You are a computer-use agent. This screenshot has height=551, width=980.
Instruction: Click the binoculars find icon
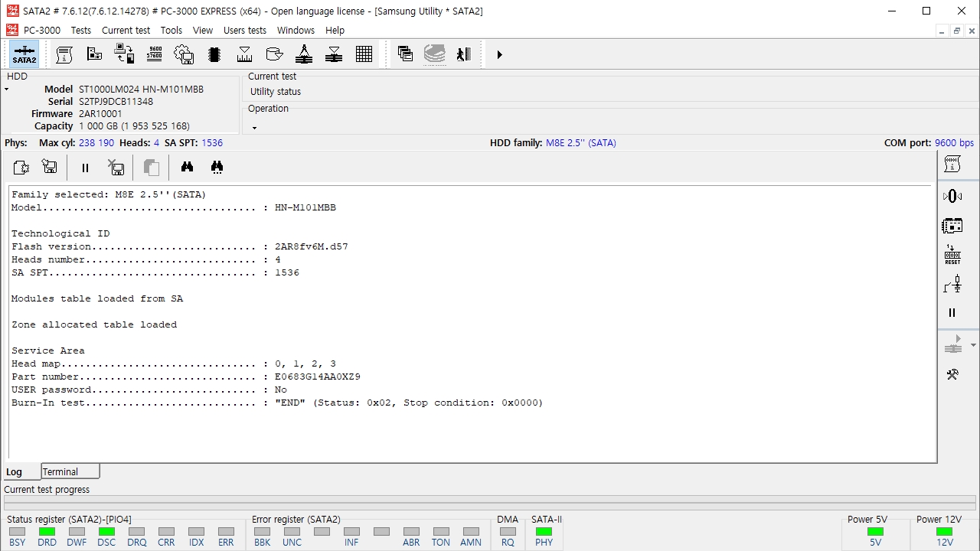click(x=187, y=167)
